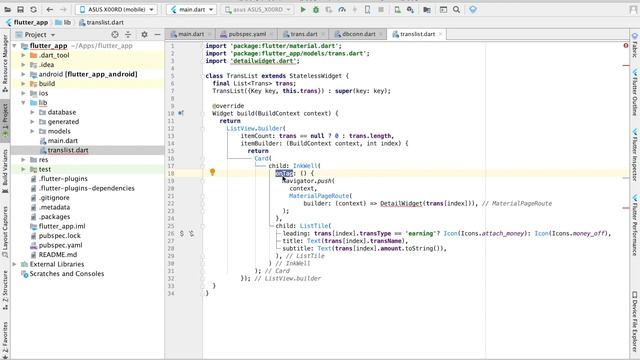This screenshot has width=640, height=360.
Task: Toggle the 1: Project tool window
Action: point(5,120)
